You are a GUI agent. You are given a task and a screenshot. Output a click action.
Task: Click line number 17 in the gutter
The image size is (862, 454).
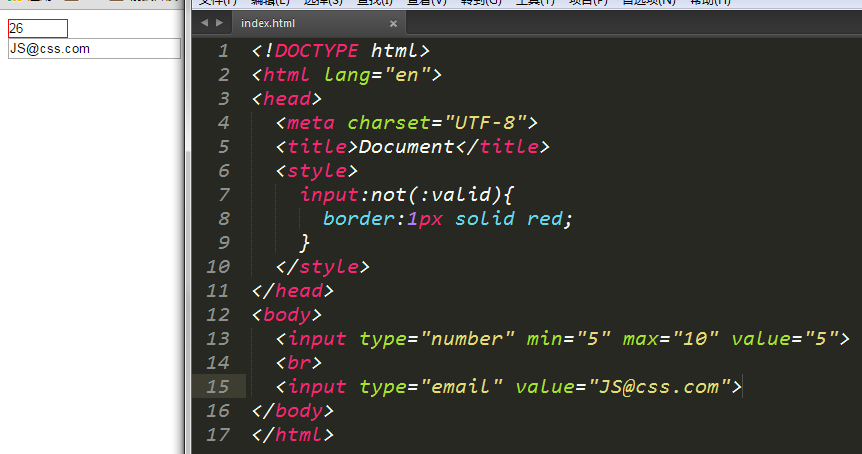(218, 435)
